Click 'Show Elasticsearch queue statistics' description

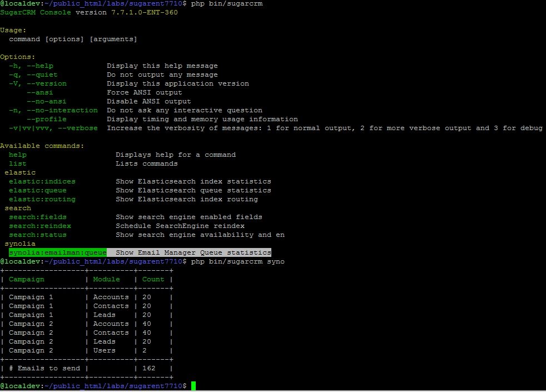click(193, 190)
